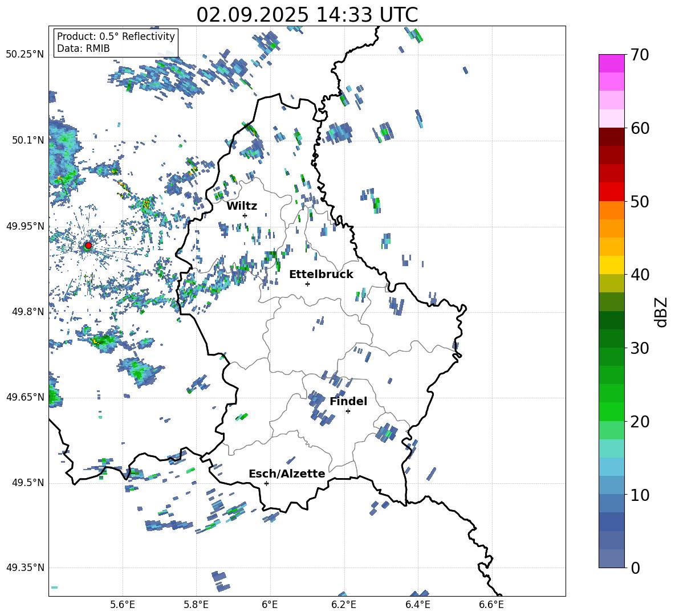Click the 6.2°E longitude label
675x616 pixels.
pos(344,605)
